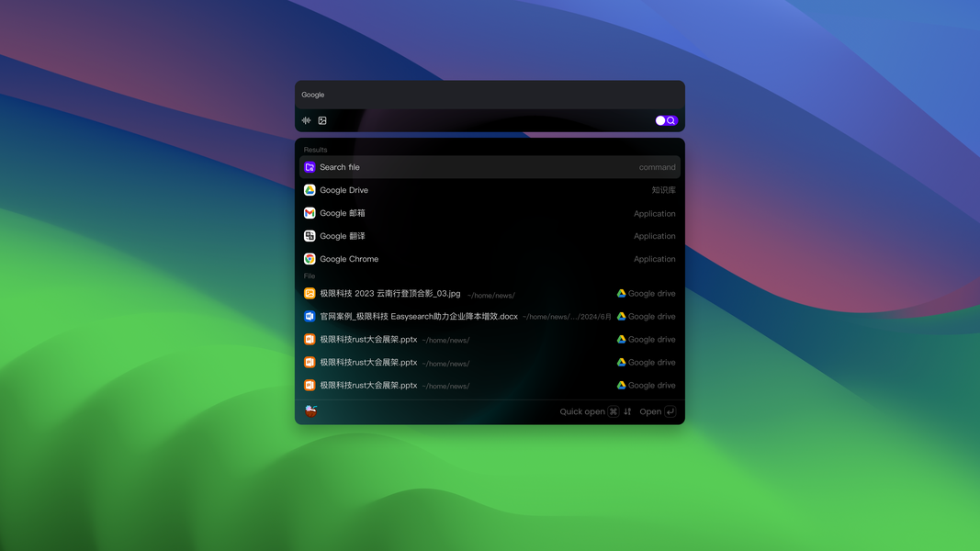Click the Quick open command key icon

tap(614, 411)
